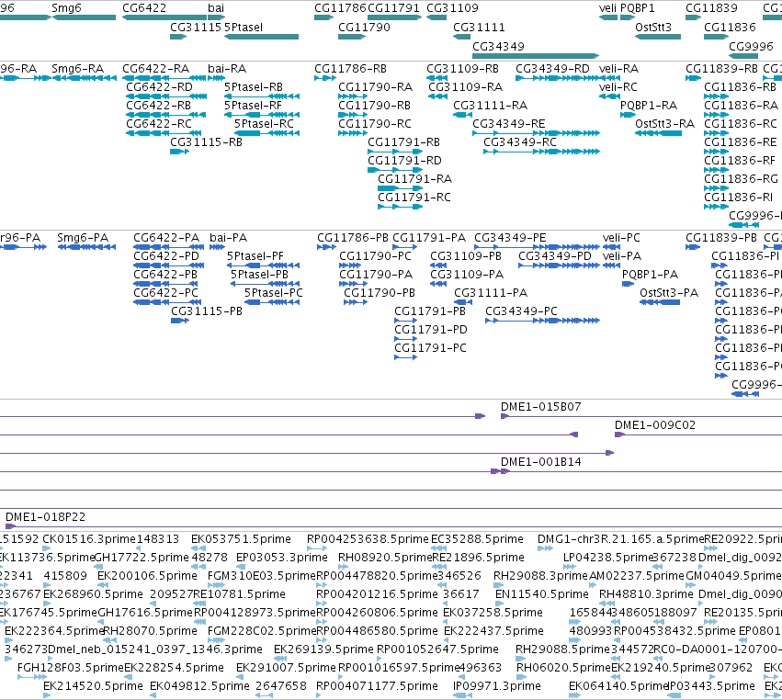Select the CG11786 gene label

[x=340, y=8]
